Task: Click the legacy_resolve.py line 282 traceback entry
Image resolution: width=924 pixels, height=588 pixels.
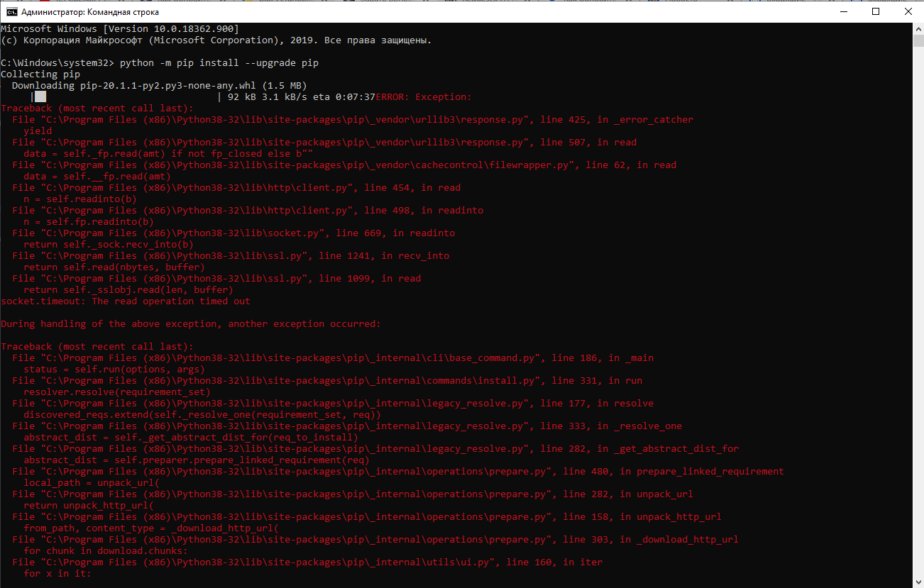Action: [375, 449]
